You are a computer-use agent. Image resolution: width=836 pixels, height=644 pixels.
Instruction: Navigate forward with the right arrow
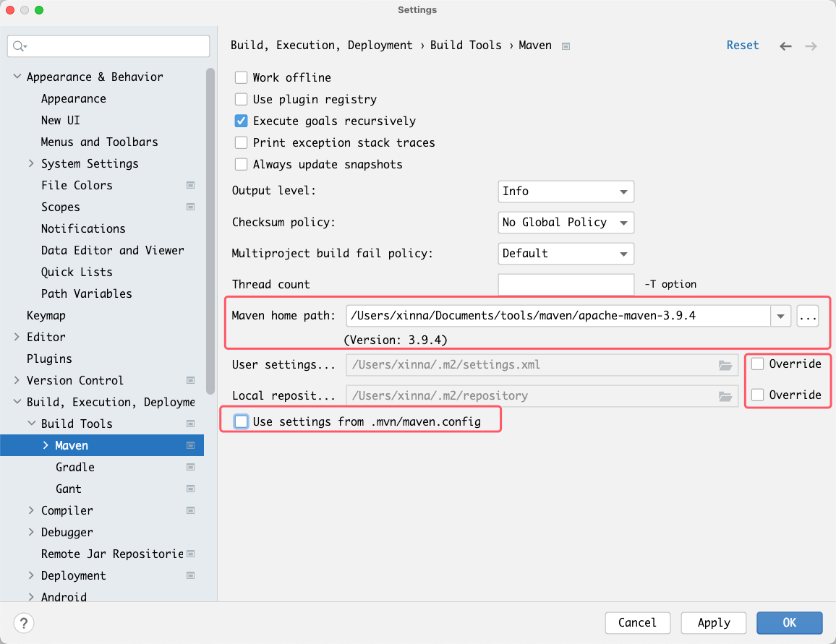[x=811, y=46]
